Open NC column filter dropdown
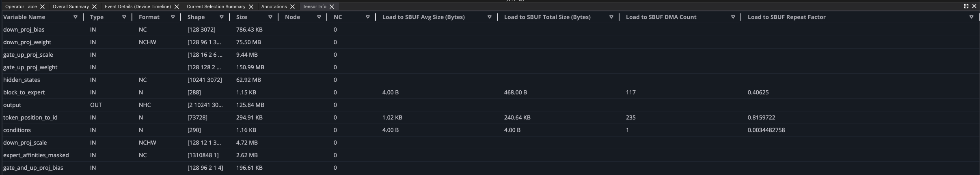 pyautogui.click(x=367, y=17)
